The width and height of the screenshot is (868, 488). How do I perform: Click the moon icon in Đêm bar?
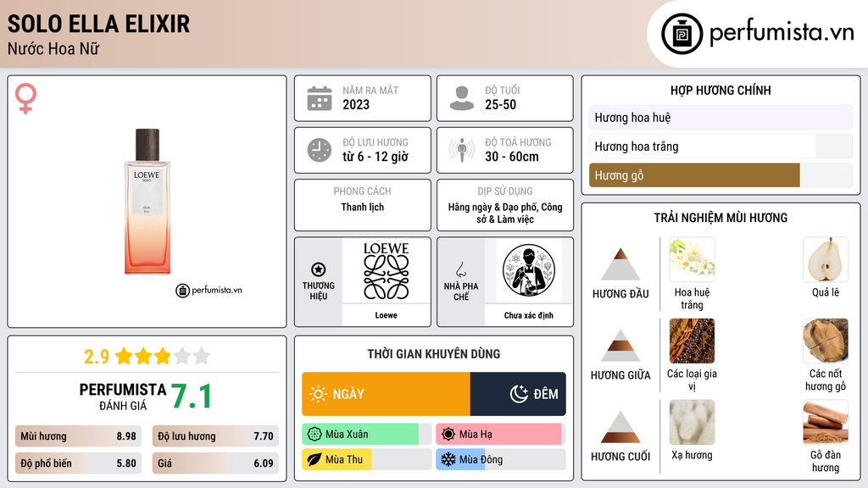(519, 394)
